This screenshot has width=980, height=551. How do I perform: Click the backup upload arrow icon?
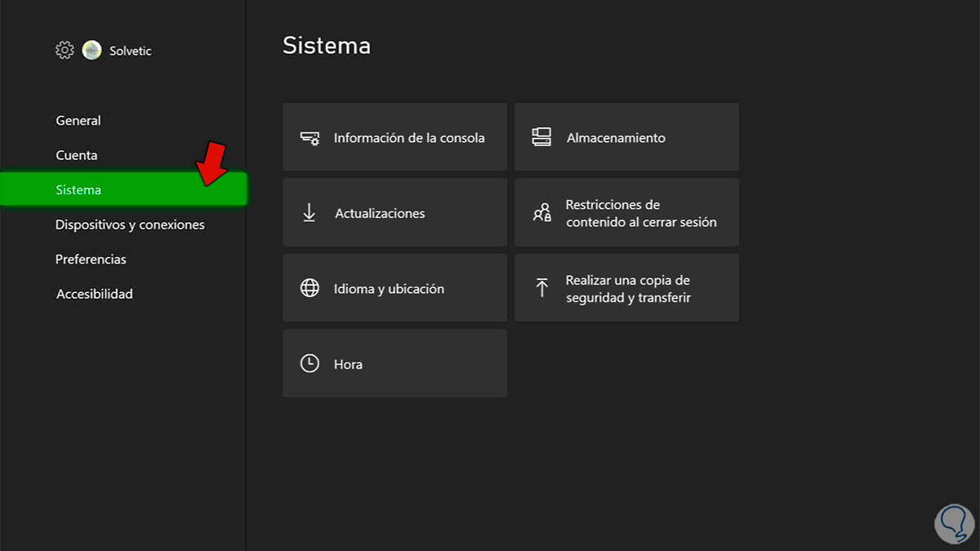pos(541,287)
